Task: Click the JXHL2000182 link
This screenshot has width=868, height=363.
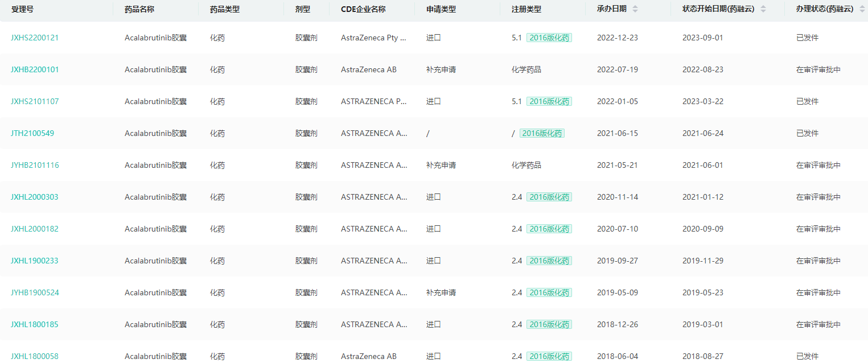Action: (34, 229)
